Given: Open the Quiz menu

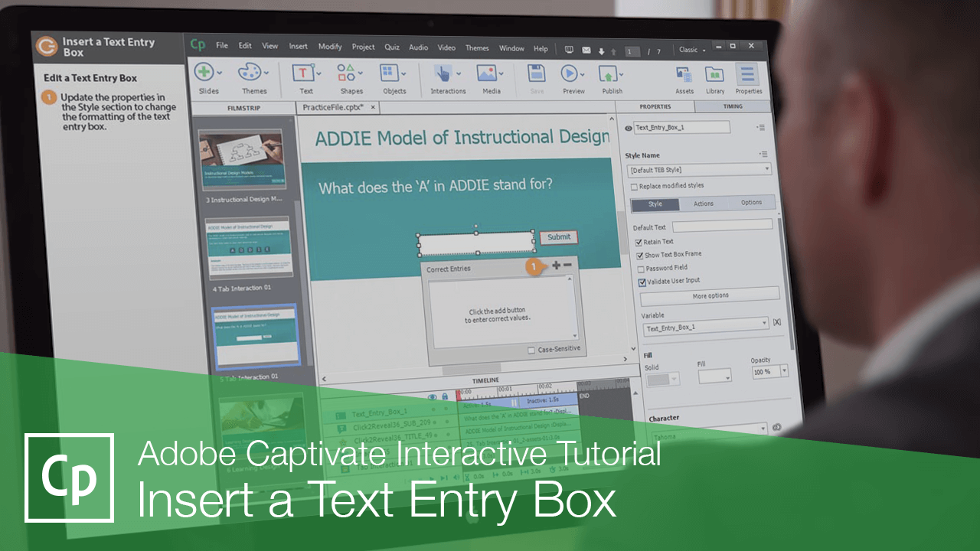Looking at the screenshot, I should pos(391,47).
